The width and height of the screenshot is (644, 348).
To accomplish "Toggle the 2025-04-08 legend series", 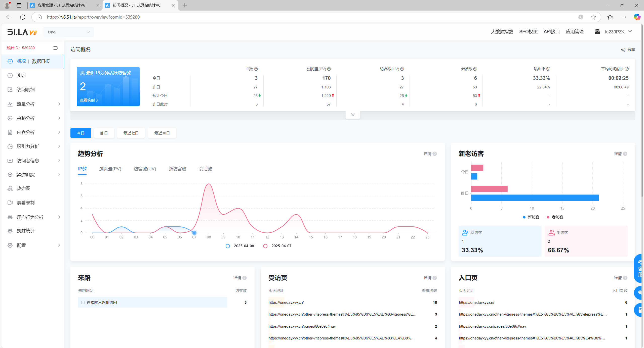I will 240,246.
